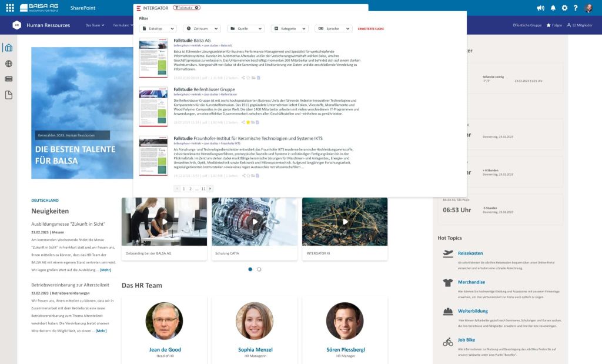Expand the Dateityp filter dropdown
The image size is (602, 364).
pos(158,28)
